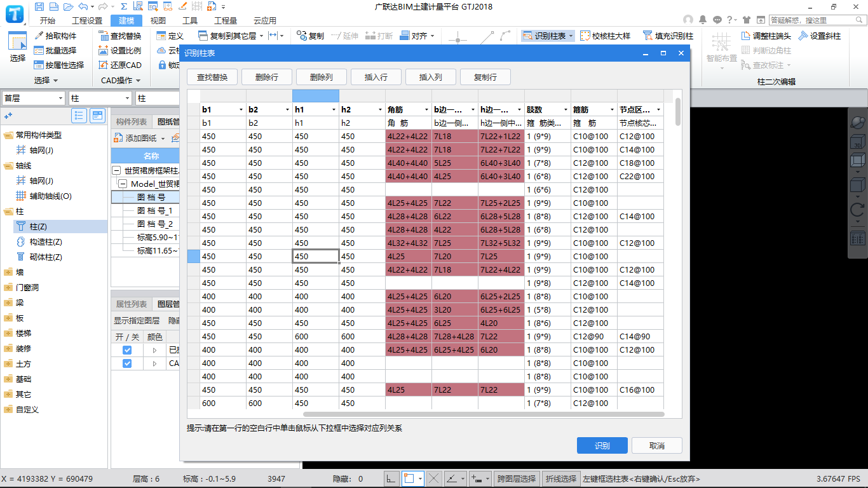This screenshot has height=488, width=868.
Task: Open the 箍筋 column header dropdown
Action: [x=612, y=109]
